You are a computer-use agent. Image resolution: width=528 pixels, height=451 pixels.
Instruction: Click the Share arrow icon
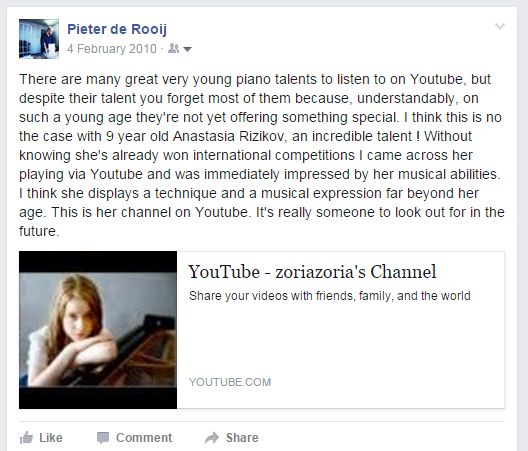[212, 438]
